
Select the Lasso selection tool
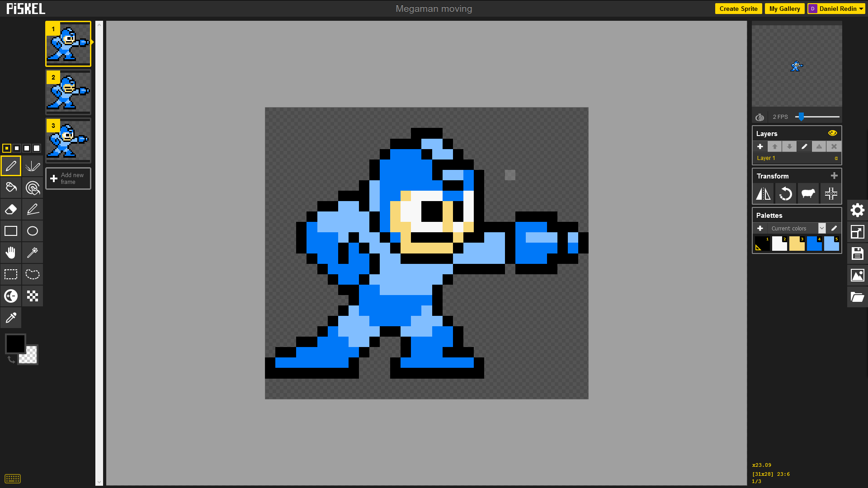pos(33,274)
